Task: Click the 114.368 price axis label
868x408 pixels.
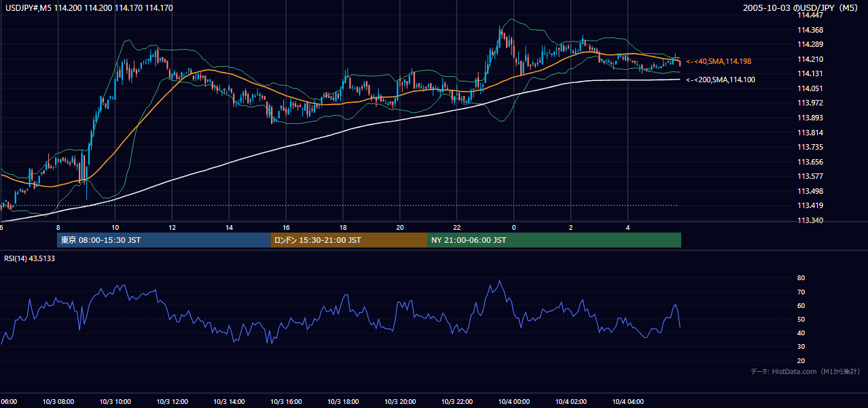Action: [x=810, y=30]
